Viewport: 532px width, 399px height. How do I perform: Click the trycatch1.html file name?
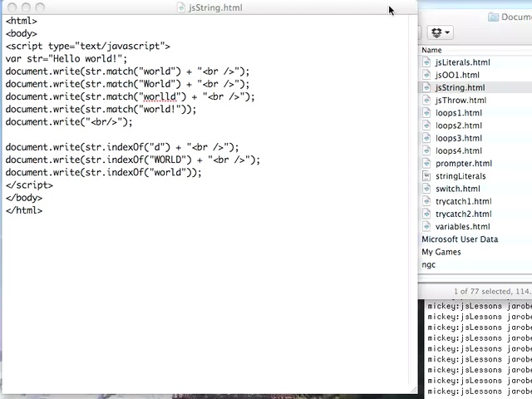[x=464, y=201]
